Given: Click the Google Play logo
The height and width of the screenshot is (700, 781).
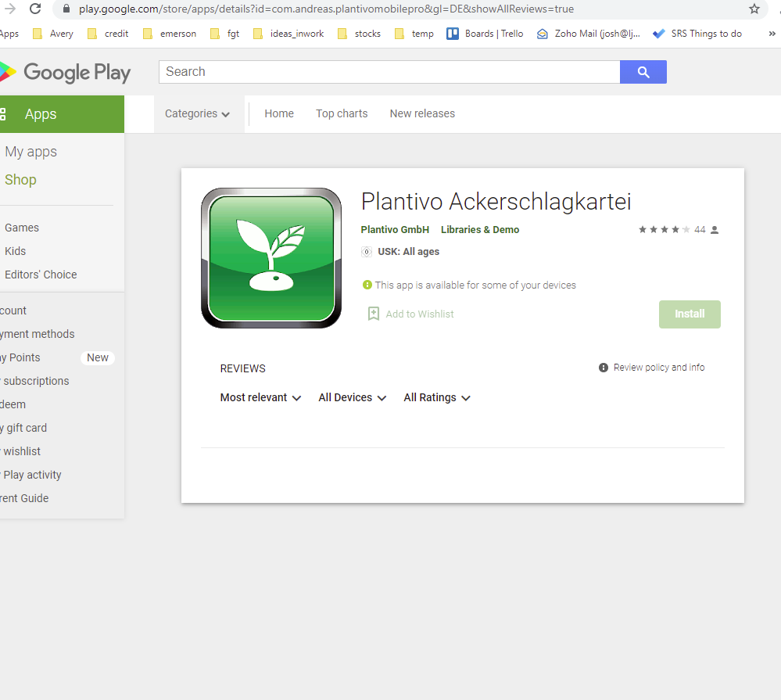Looking at the screenshot, I should click(x=65, y=72).
